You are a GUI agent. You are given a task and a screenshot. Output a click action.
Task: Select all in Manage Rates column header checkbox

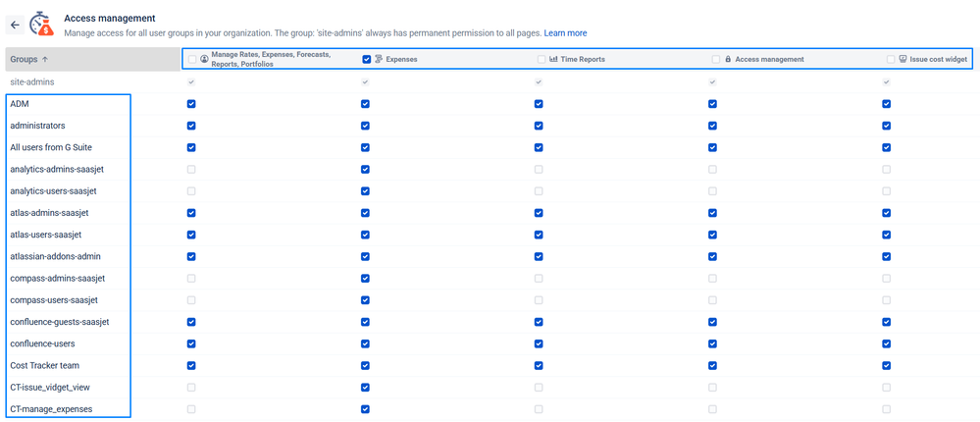point(192,60)
